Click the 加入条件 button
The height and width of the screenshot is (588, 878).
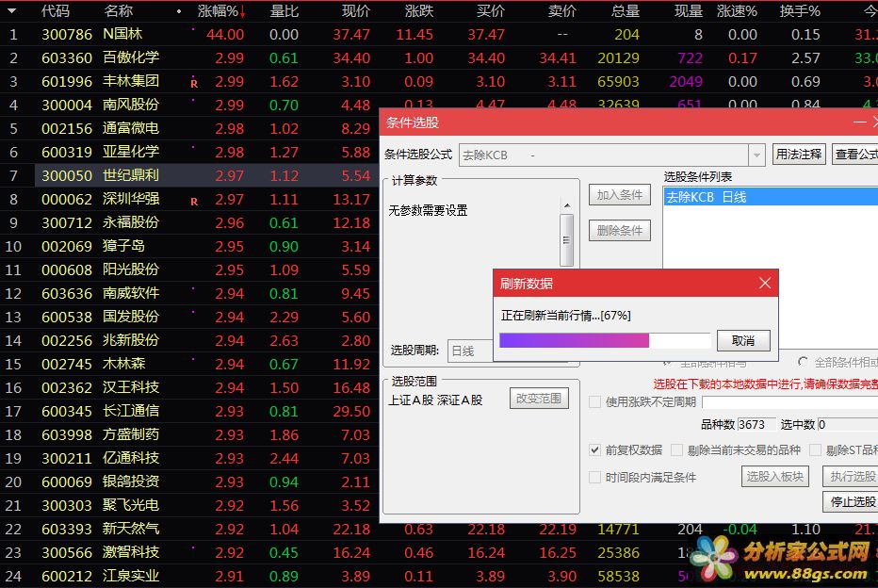point(619,195)
